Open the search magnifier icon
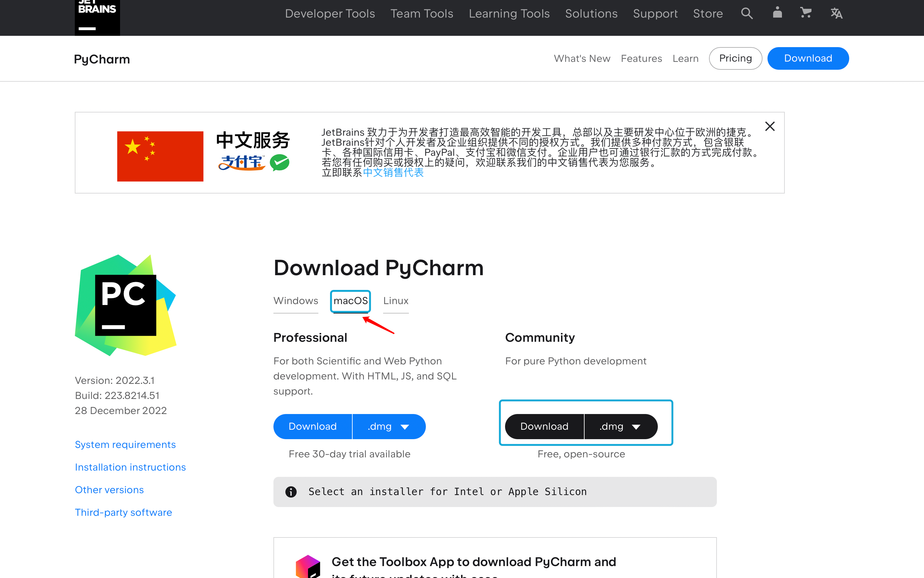This screenshot has height=578, width=924. [x=746, y=14]
